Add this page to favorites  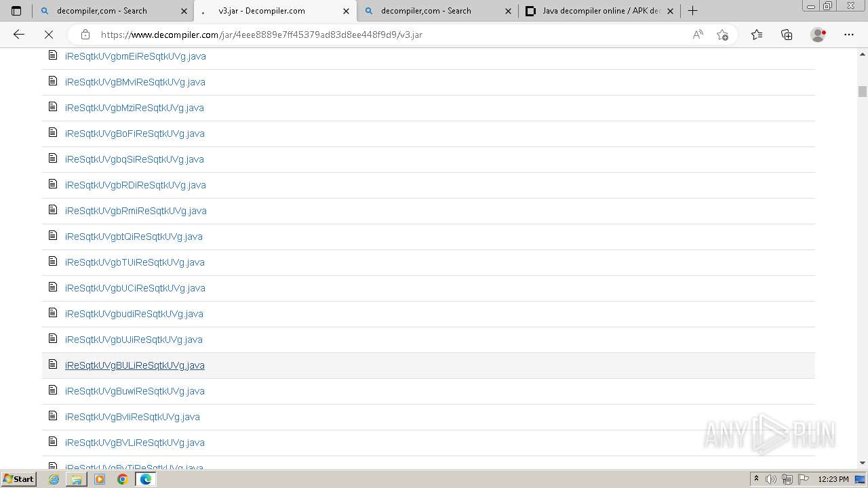point(723,35)
